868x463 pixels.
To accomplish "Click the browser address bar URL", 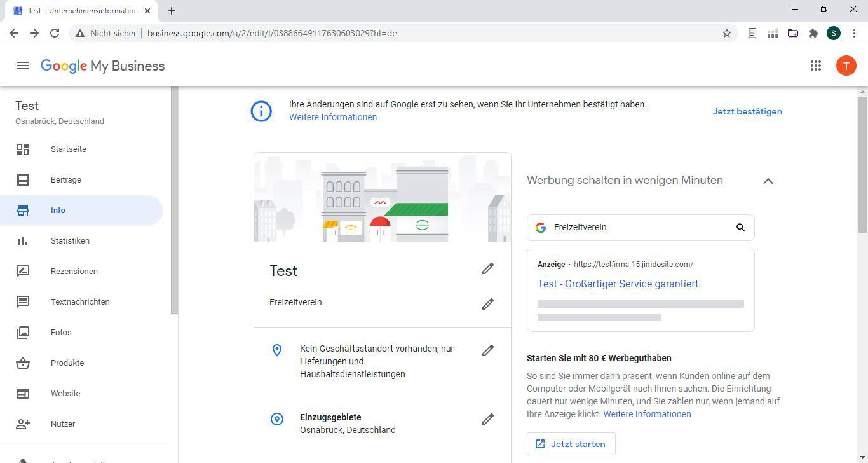I will click(272, 33).
